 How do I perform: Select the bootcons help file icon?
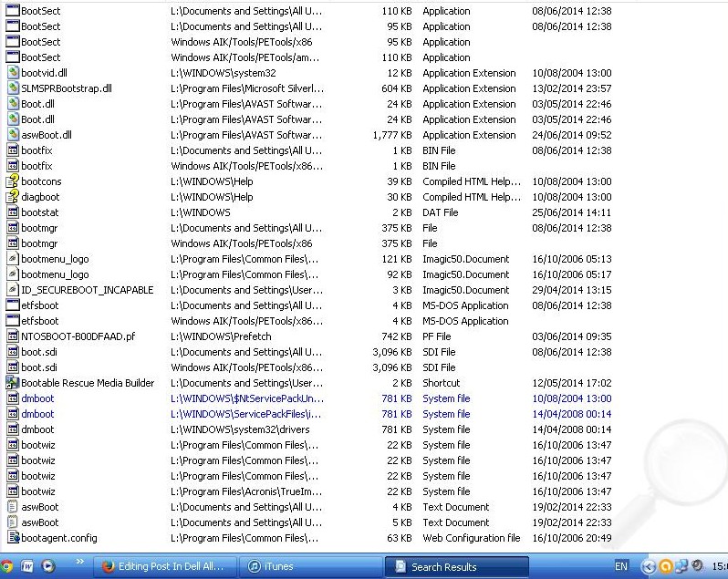[13, 181]
